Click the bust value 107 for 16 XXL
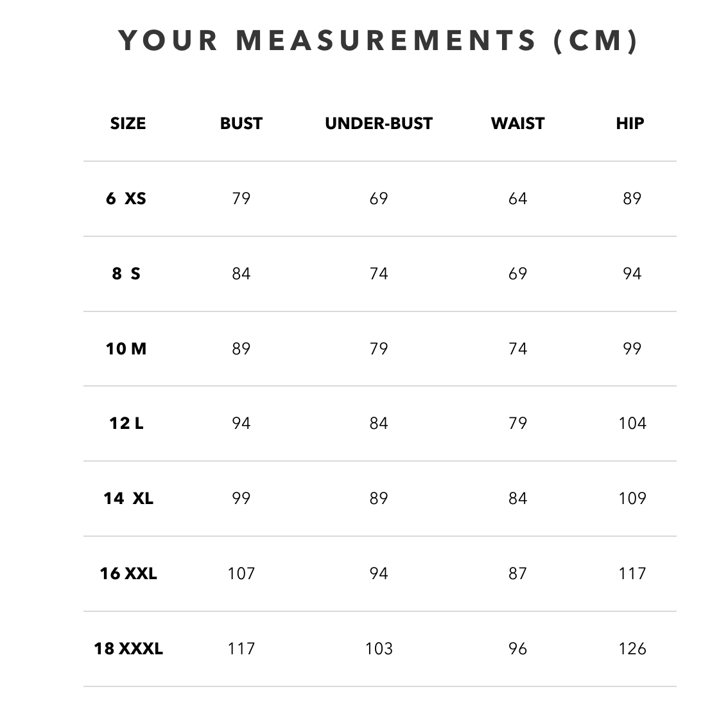728x723 pixels. 241,573
